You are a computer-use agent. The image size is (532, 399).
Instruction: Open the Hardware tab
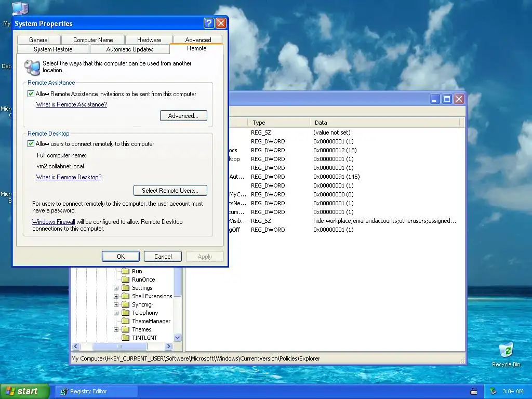point(149,39)
